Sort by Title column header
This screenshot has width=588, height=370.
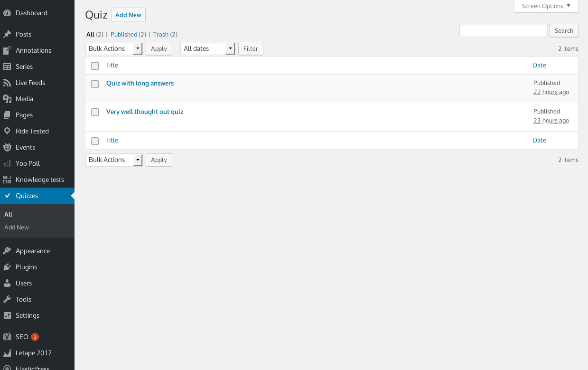point(112,65)
